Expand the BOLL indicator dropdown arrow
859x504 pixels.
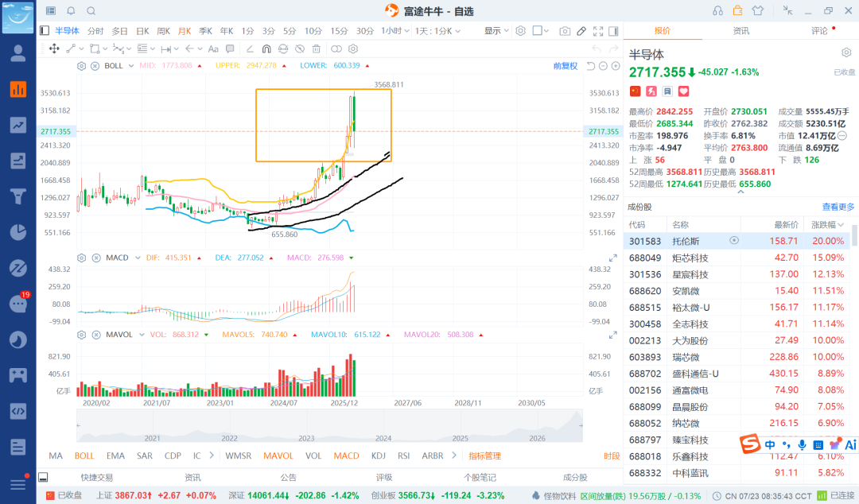pos(131,66)
